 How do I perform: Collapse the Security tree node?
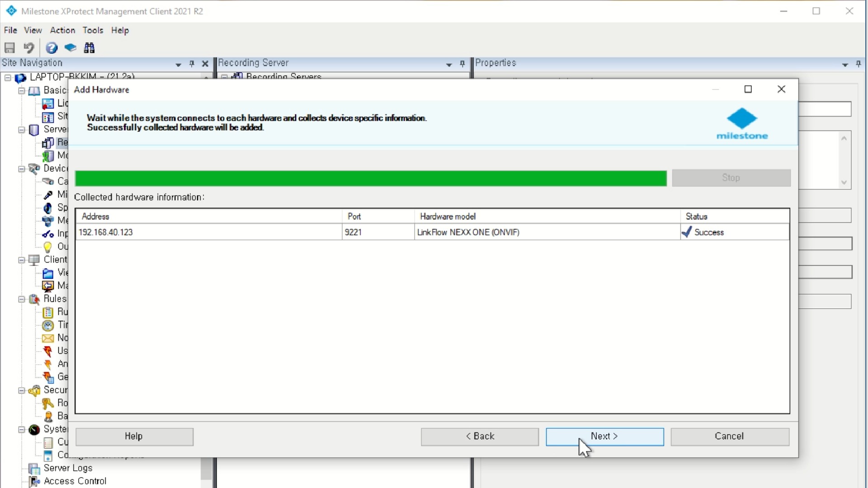21,390
